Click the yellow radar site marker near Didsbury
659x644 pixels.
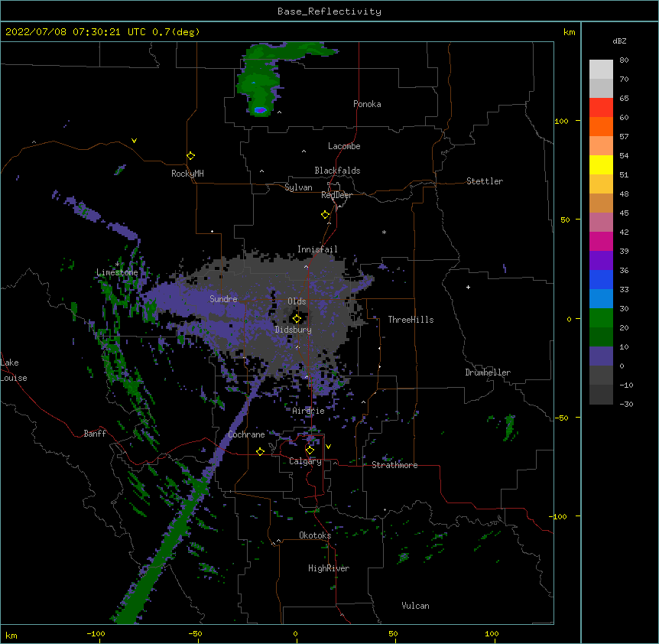click(x=297, y=318)
